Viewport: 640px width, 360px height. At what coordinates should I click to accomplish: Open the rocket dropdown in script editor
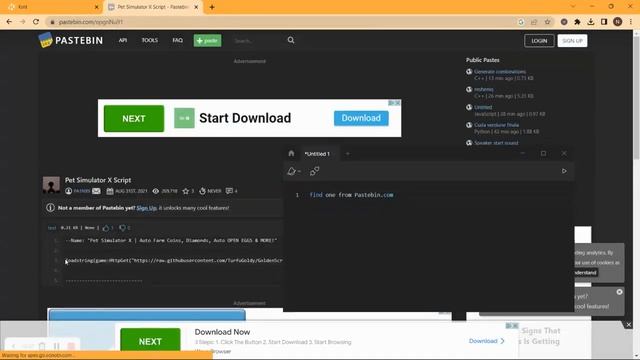click(x=294, y=171)
